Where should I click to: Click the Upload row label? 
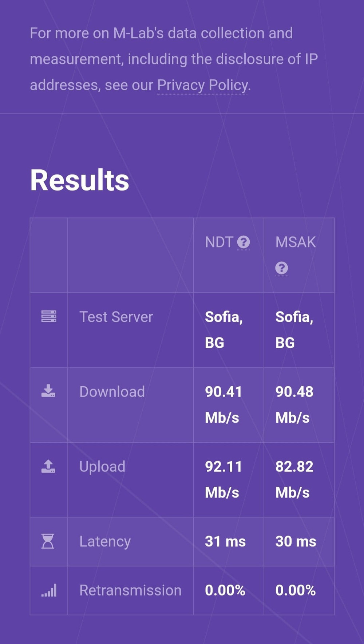[x=102, y=467]
